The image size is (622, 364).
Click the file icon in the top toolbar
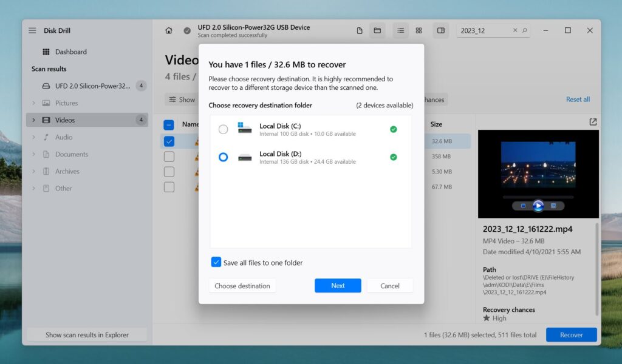360,30
